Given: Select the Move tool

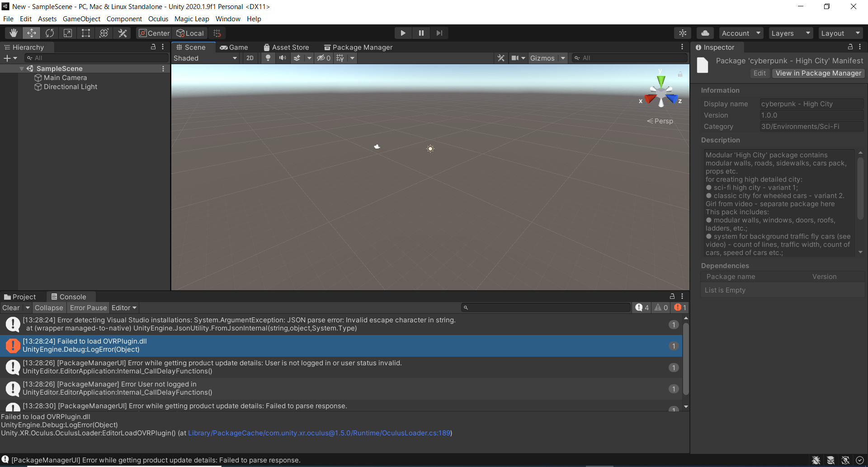Looking at the screenshot, I should [32, 33].
